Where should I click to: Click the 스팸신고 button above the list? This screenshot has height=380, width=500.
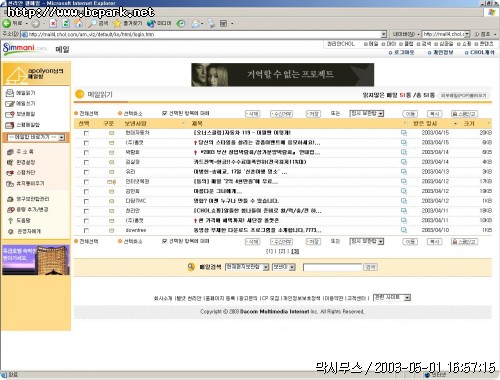point(464,114)
